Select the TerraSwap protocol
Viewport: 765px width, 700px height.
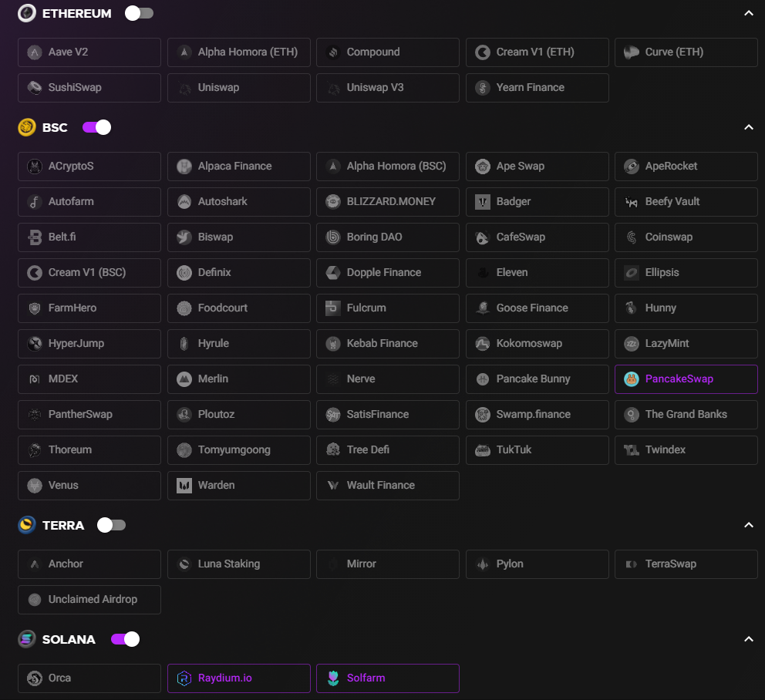686,564
